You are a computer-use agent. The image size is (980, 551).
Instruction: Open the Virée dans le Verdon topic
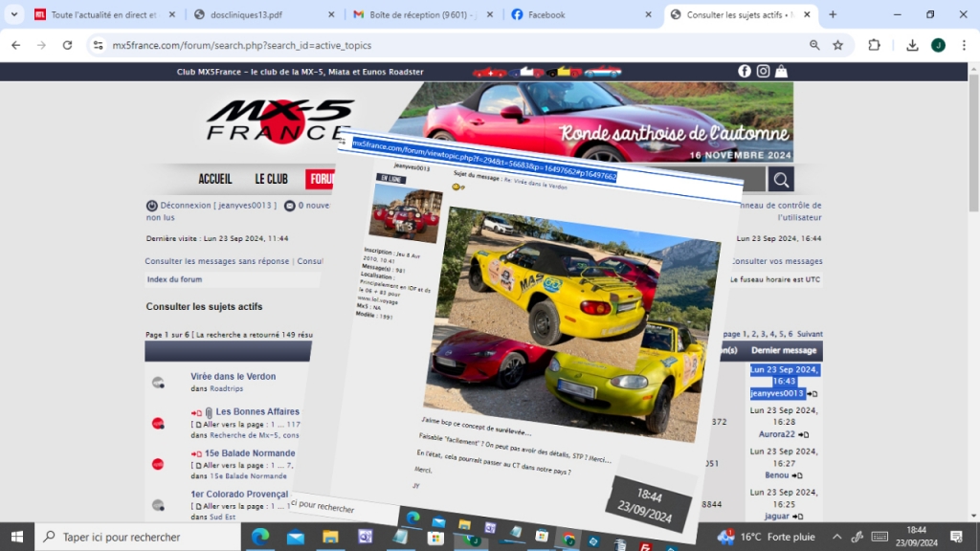[234, 376]
